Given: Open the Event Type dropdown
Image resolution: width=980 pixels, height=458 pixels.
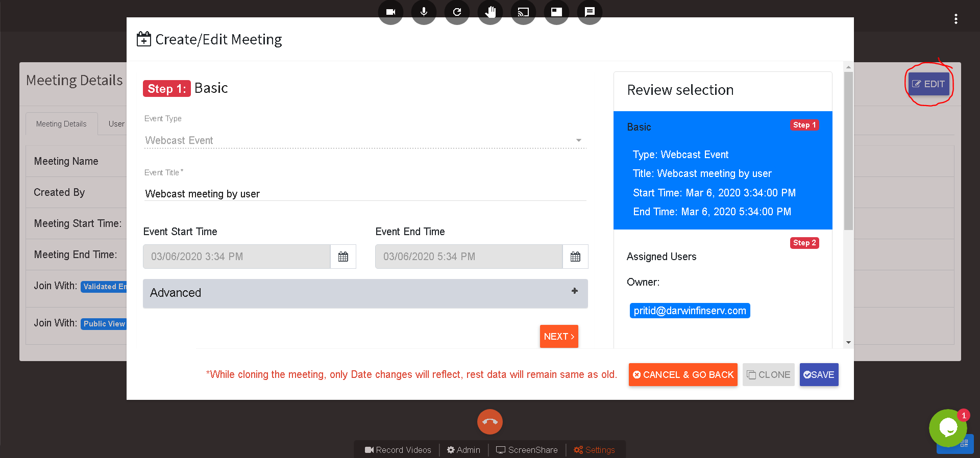Looking at the screenshot, I should pyautogui.click(x=365, y=140).
